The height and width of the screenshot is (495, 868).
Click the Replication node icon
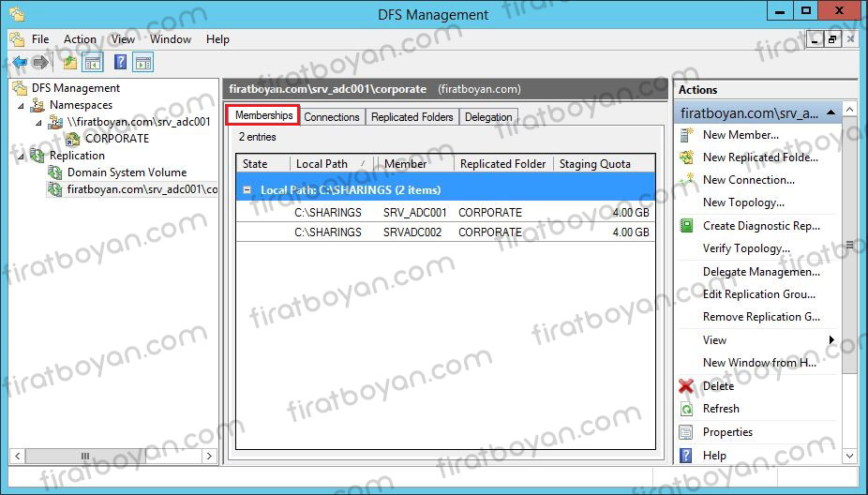[x=38, y=156]
